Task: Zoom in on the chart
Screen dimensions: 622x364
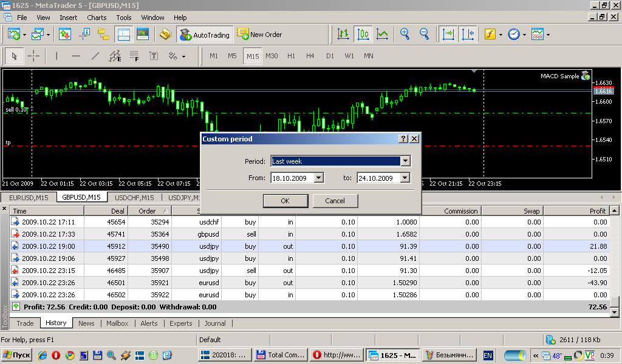Action: [405, 35]
